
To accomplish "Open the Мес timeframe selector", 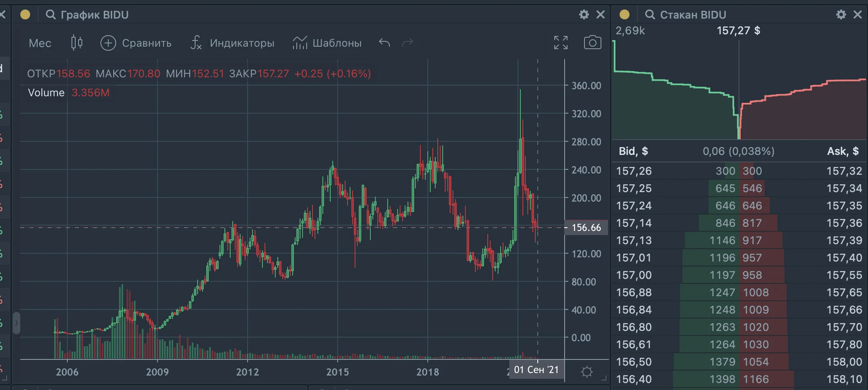I will tap(40, 43).
